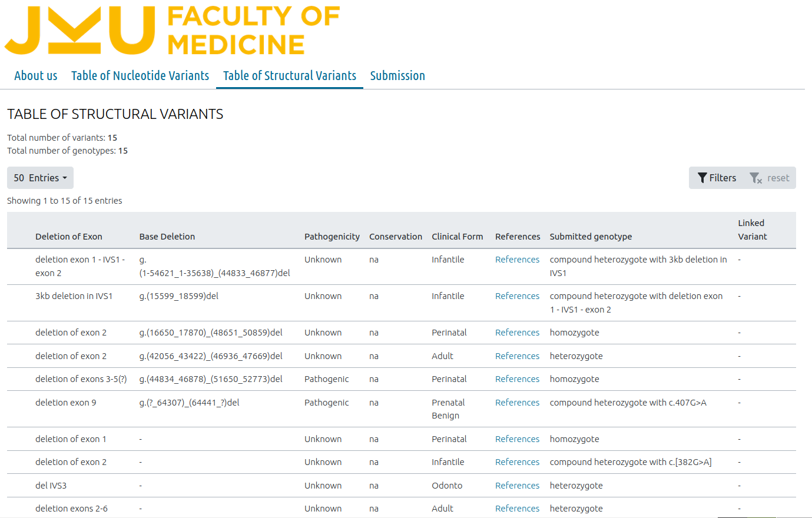Open the About us tab
812x518 pixels.
pyautogui.click(x=35, y=76)
